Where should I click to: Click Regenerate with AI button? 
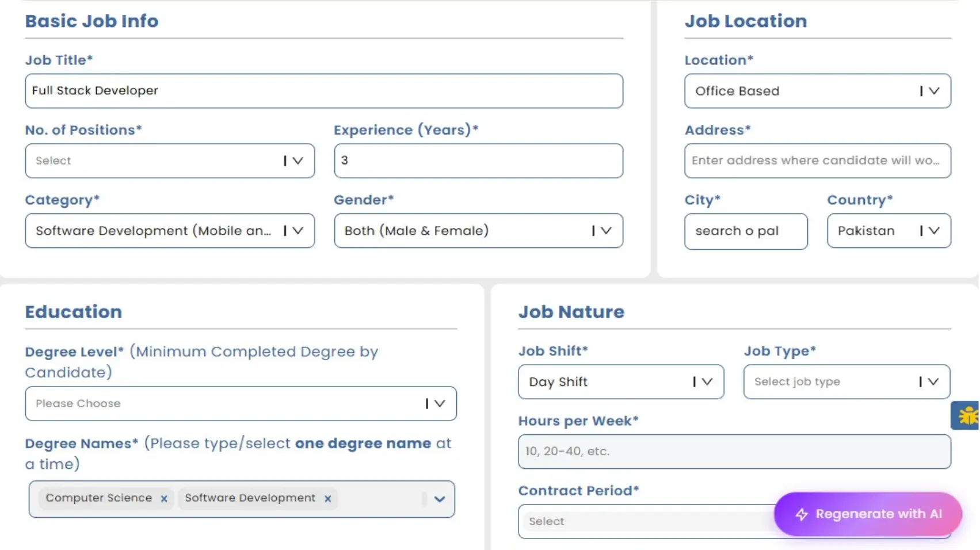[868, 514]
